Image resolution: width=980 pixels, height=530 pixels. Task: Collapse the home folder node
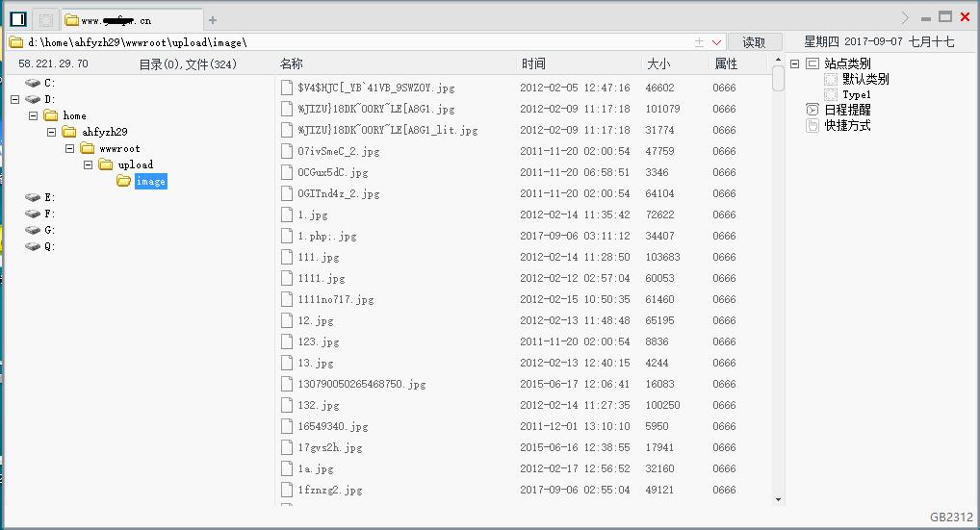(33, 115)
